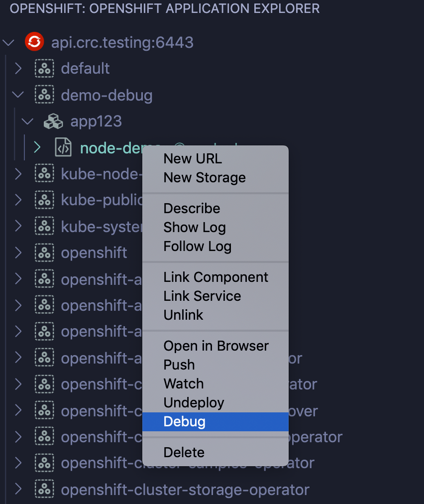This screenshot has height=504, width=424.
Task: Select Open in Browser option
Action: [216, 346]
